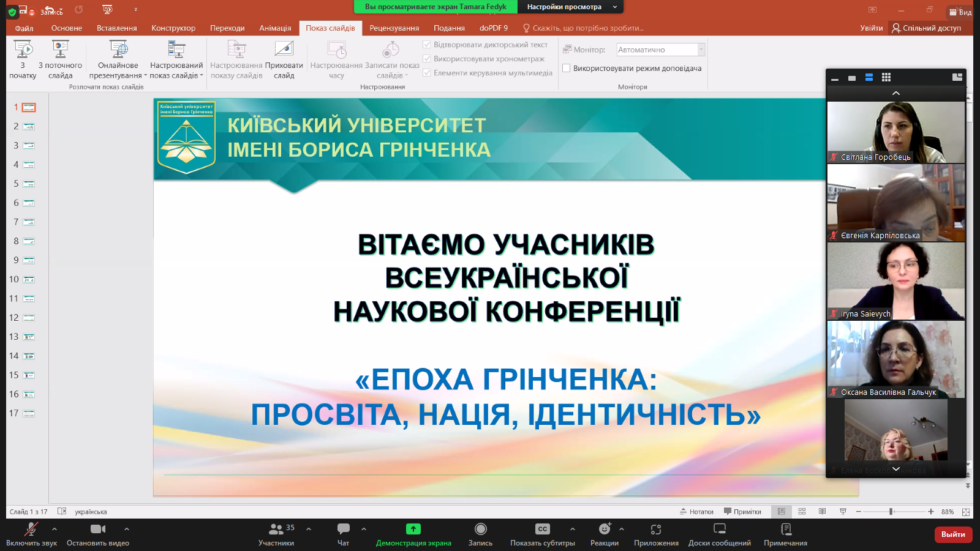Open the Reactions menu
Screen dimensions: 980x551
604,530
